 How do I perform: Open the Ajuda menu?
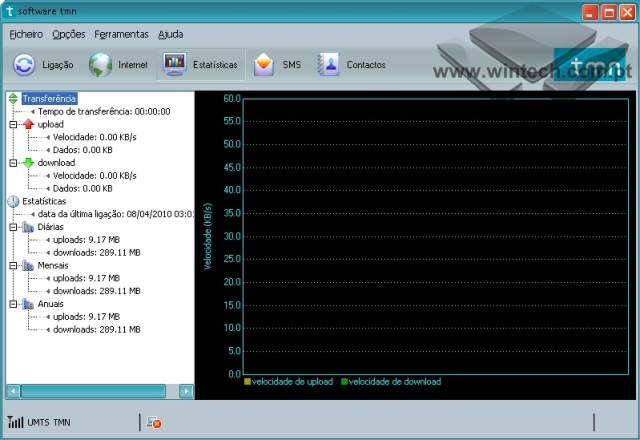point(170,33)
